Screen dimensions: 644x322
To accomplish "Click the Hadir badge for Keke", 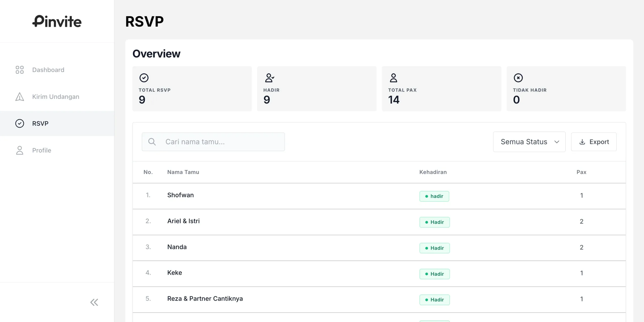I will tap(434, 274).
